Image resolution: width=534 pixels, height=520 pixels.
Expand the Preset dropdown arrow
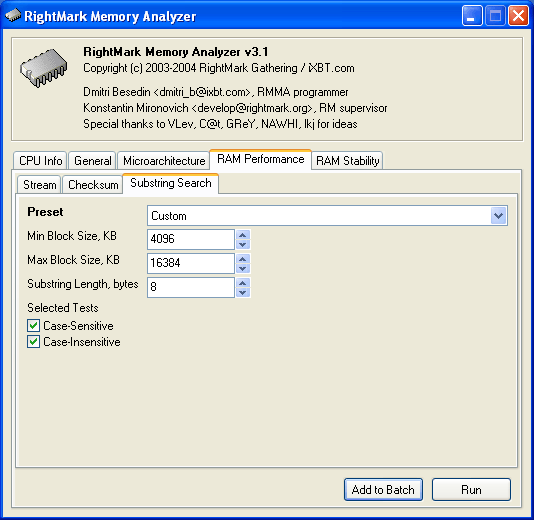click(499, 216)
